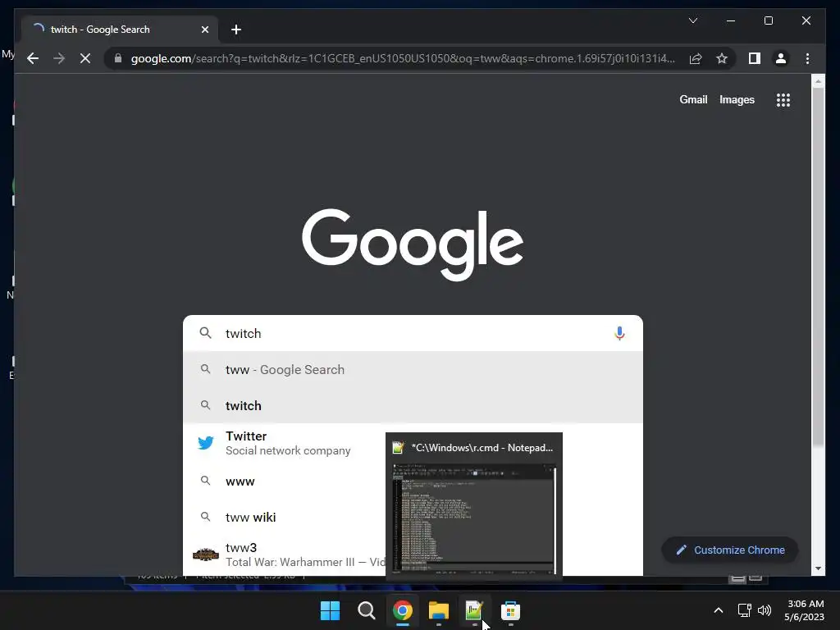
Task: Go back to the previous page
Action: point(33,58)
